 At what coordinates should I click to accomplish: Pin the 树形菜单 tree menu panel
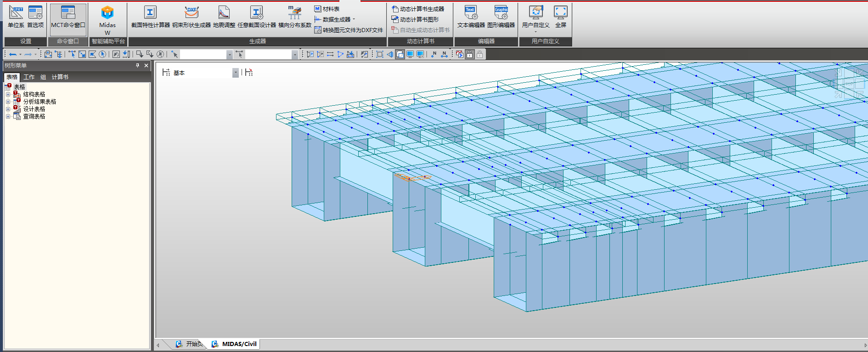coord(137,66)
